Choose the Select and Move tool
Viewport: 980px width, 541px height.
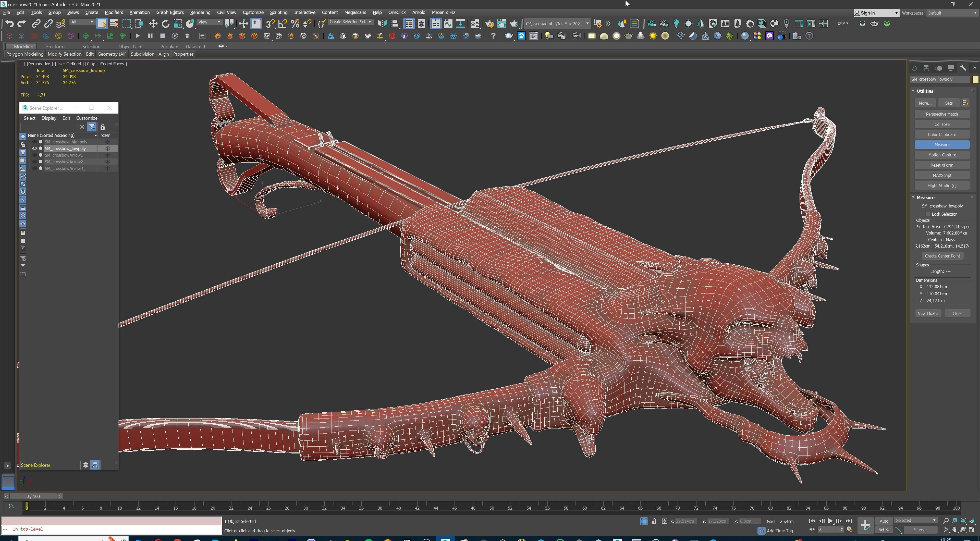(153, 23)
